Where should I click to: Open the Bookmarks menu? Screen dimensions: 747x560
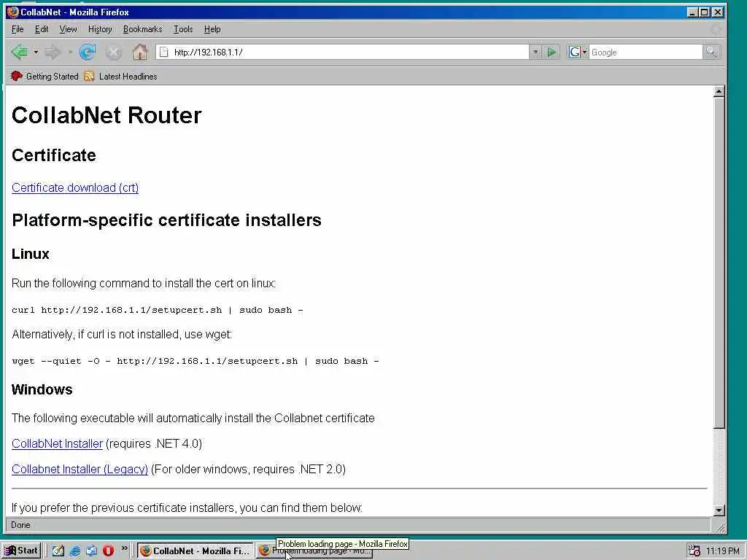(x=142, y=29)
